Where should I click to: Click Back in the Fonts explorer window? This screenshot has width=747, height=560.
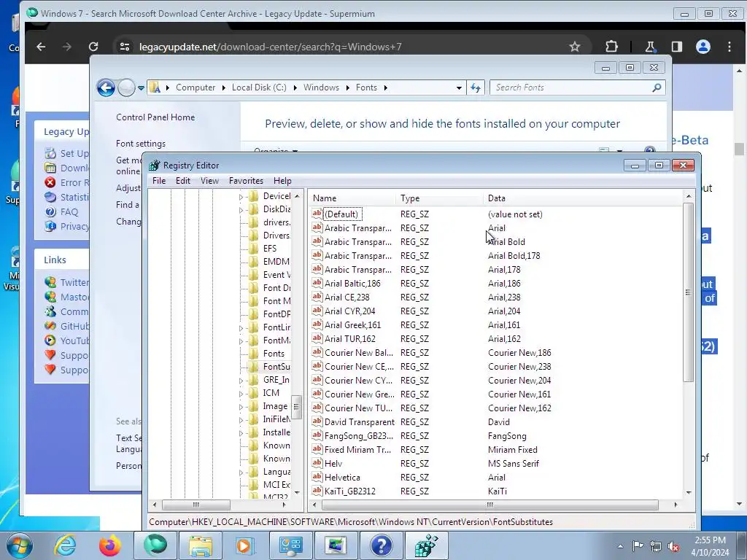[x=106, y=87]
